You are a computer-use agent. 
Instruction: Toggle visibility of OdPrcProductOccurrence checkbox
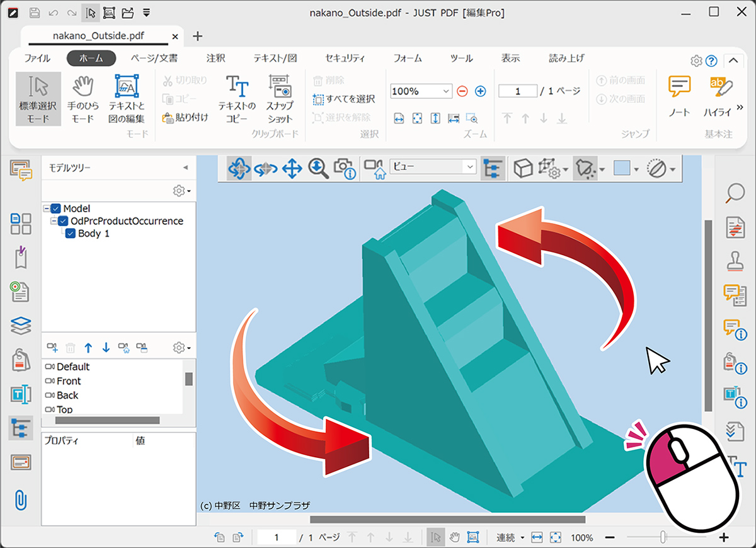click(62, 221)
